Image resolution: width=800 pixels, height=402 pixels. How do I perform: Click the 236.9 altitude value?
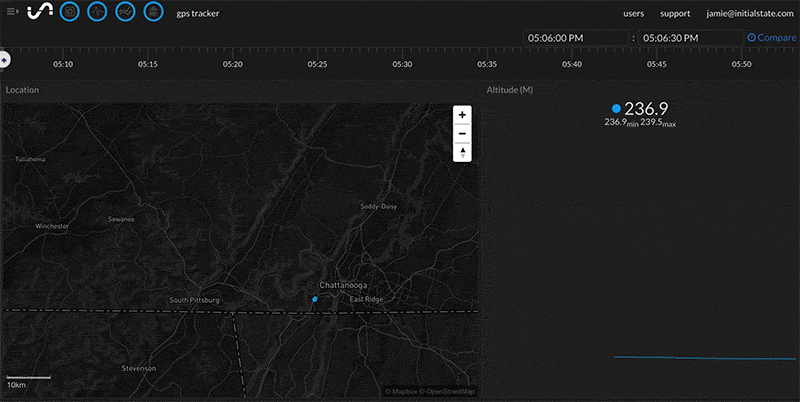tap(646, 109)
